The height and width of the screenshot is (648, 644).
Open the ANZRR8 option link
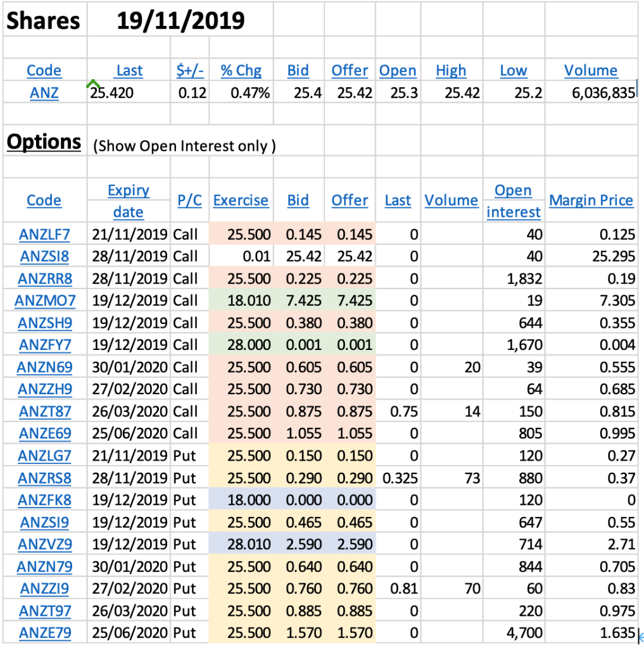click(45, 278)
